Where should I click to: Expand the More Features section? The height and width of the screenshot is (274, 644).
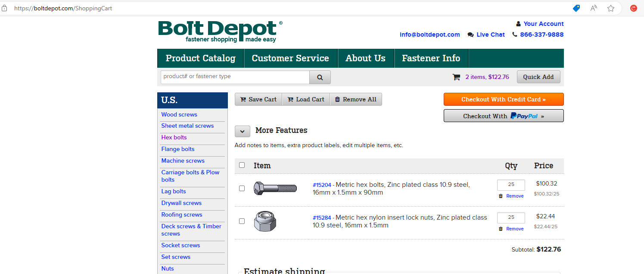pyautogui.click(x=243, y=131)
